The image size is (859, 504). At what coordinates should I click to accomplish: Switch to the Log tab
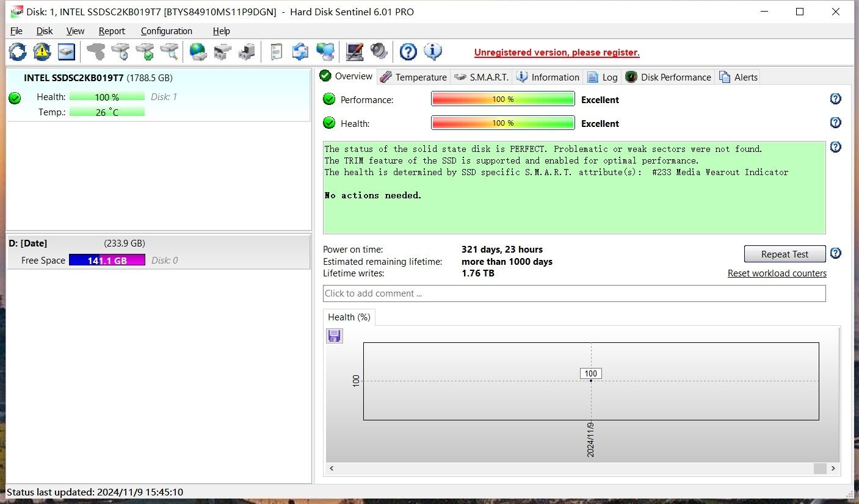603,77
